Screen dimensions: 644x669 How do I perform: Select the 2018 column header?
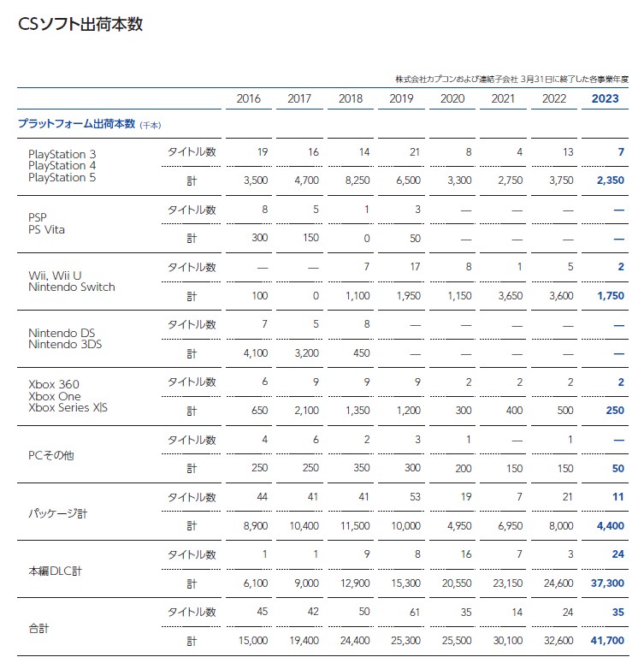351,98
